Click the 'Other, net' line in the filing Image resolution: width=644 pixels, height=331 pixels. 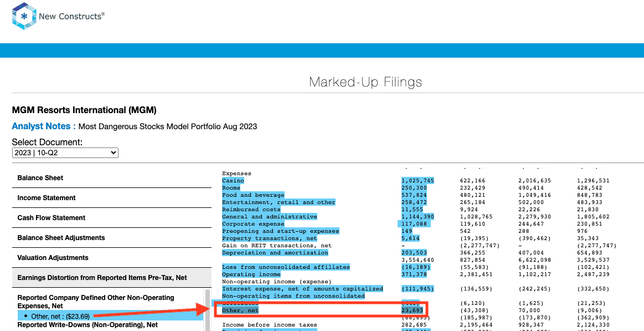240,310
